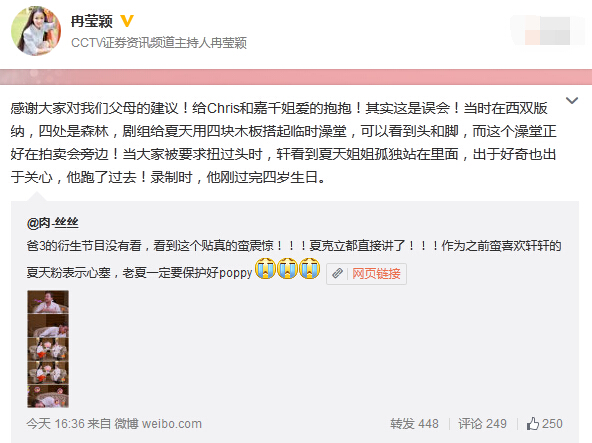Click the paperclip link icon
The height and width of the screenshot is (443, 592).
(x=337, y=273)
